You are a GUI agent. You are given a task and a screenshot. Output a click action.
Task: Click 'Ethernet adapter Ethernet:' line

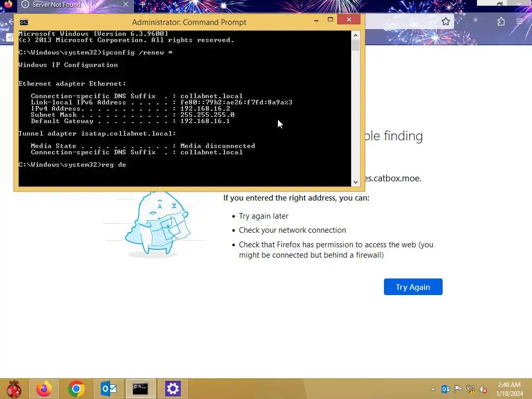point(72,84)
